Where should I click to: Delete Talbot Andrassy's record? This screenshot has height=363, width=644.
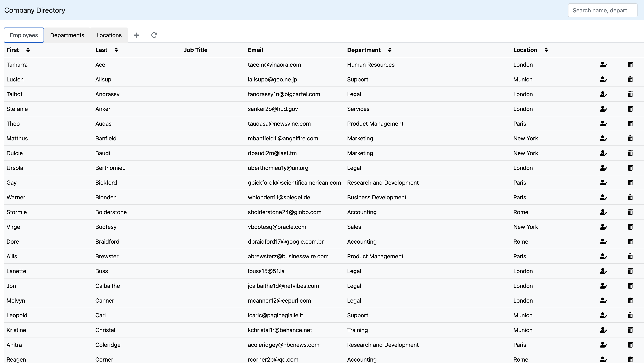630,94
